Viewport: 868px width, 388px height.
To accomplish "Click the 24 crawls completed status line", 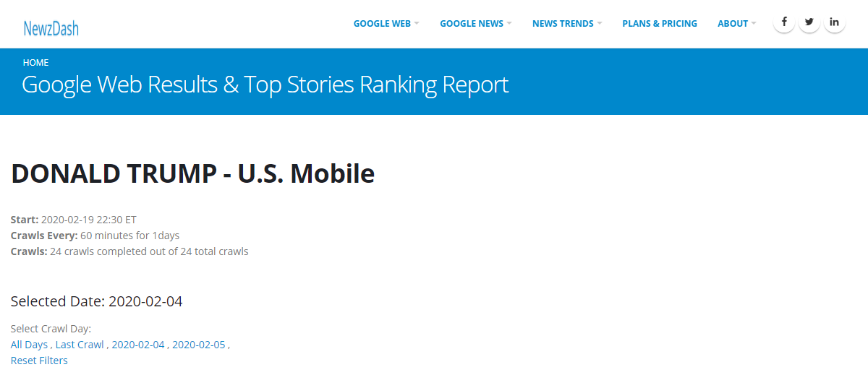I will [129, 251].
